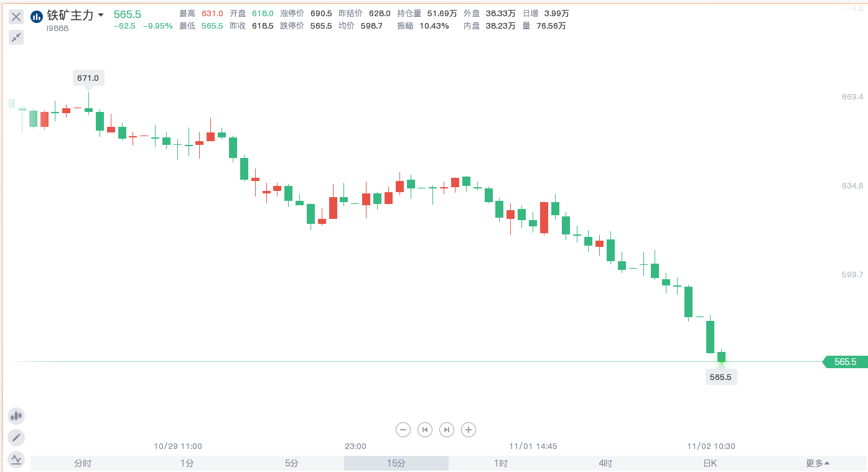This screenshot has width=868, height=472.
Task: Click the 599.7 price axis label
Action: click(852, 275)
